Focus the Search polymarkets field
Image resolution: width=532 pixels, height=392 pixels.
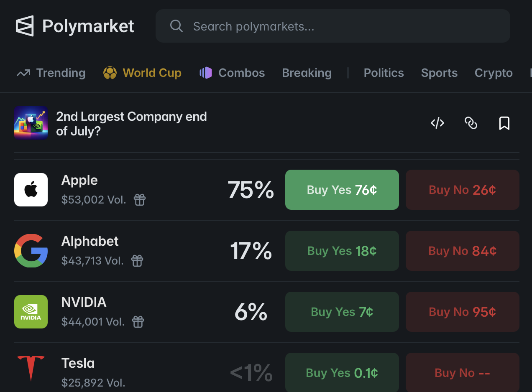[333, 26]
